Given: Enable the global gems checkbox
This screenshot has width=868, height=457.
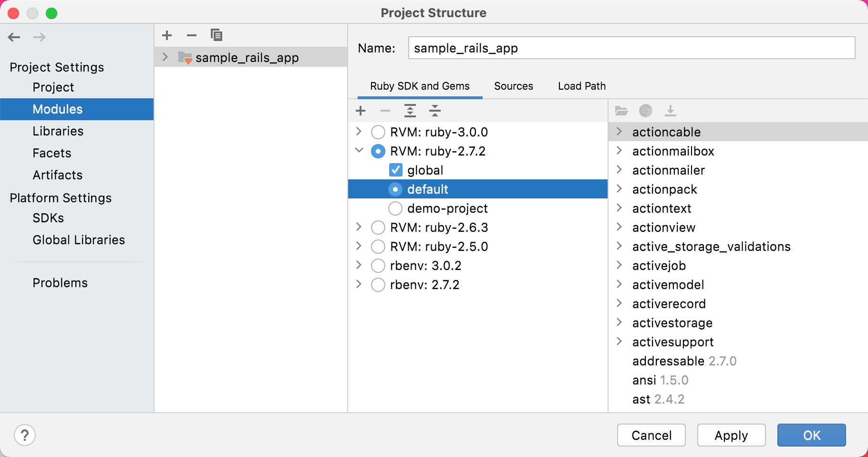Looking at the screenshot, I should [395, 170].
